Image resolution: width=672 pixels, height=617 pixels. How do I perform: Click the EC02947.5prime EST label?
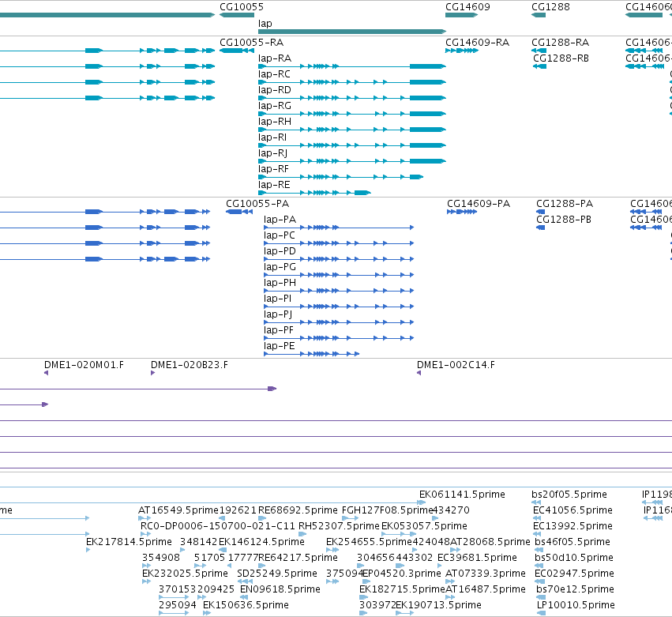574,574
